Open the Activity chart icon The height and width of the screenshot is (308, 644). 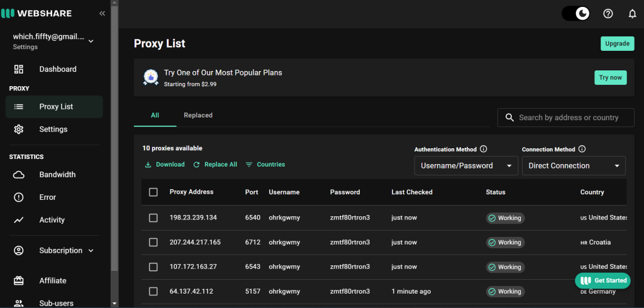(19, 220)
